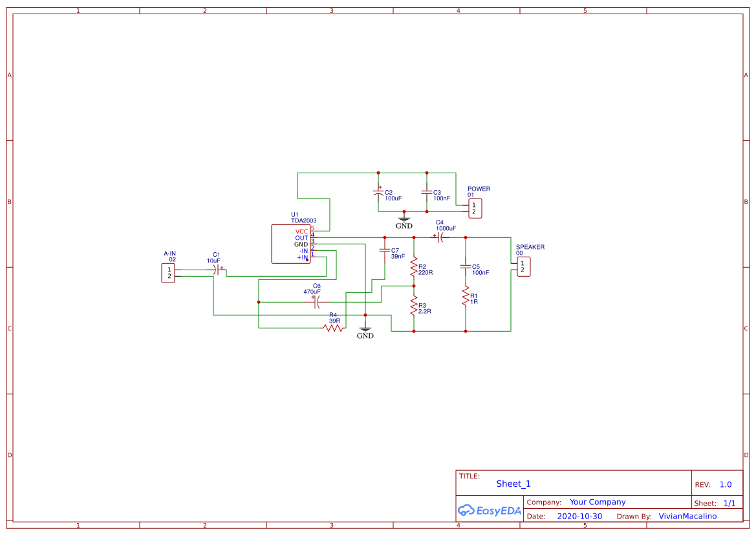Click the 1000uF value label
Image resolution: width=756 pixels, height=536 pixels.
tap(446, 228)
